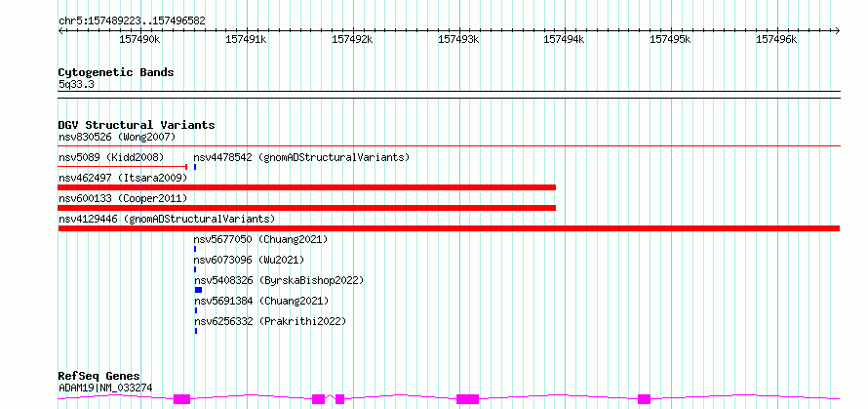Select variant label nsv5691384 (Chuang2021)

260,301
